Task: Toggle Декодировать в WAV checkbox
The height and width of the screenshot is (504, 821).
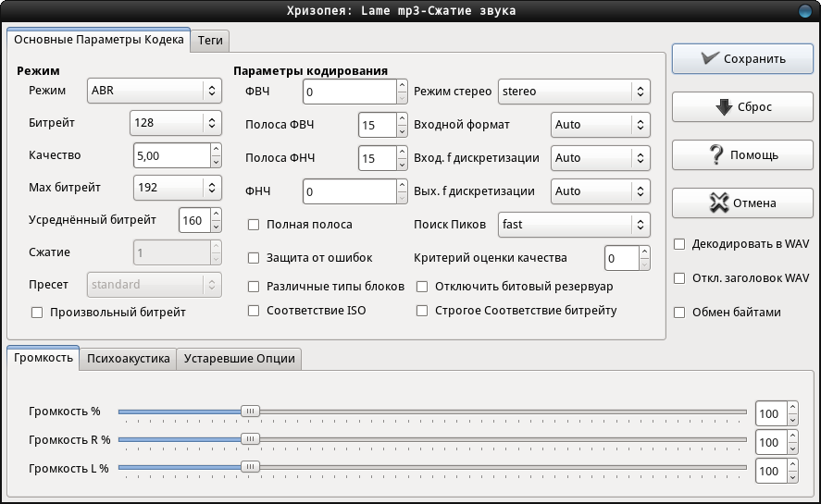Action: pyautogui.click(x=679, y=244)
